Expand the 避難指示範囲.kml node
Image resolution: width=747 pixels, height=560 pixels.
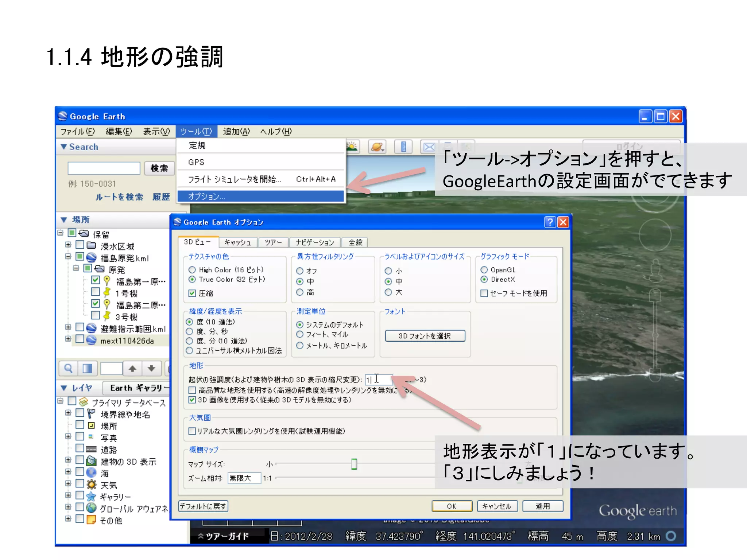click(68, 327)
